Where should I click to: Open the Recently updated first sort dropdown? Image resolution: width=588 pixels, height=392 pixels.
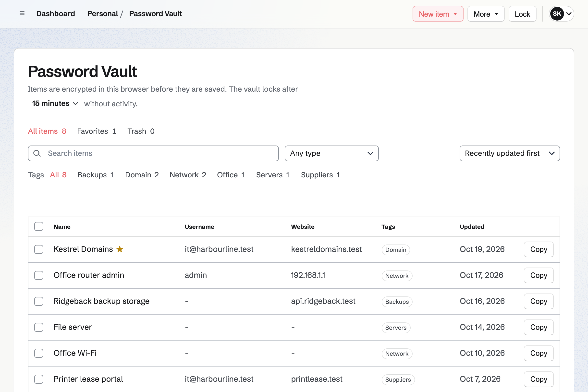[510, 153]
